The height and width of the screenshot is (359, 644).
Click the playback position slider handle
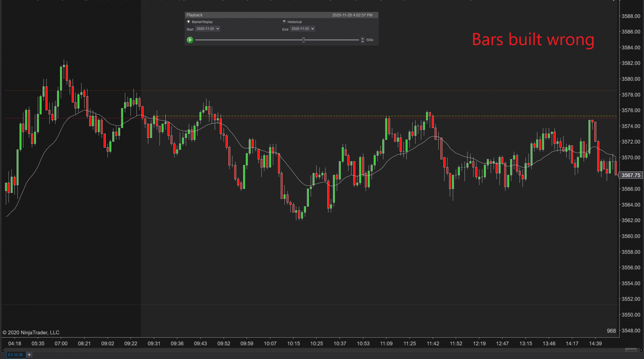pos(303,40)
